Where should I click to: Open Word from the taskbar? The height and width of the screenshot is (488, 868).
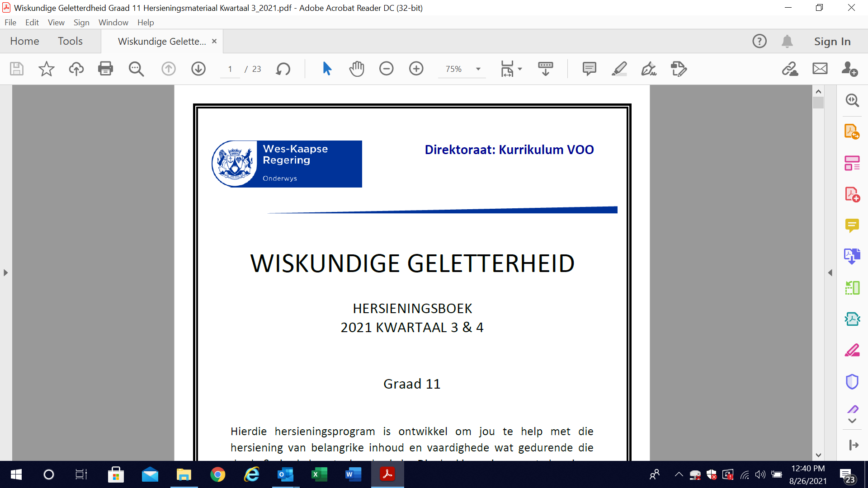353,474
